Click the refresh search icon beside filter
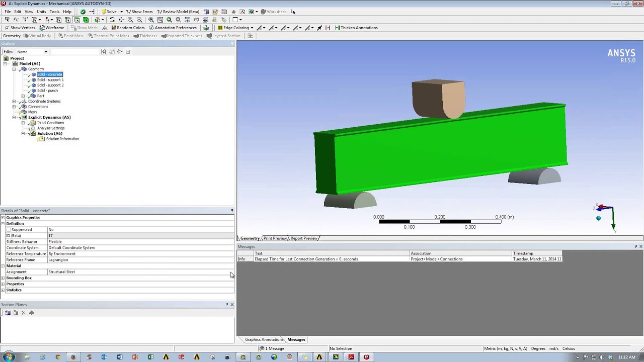The width and height of the screenshot is (644, 362). click(104, 52)
